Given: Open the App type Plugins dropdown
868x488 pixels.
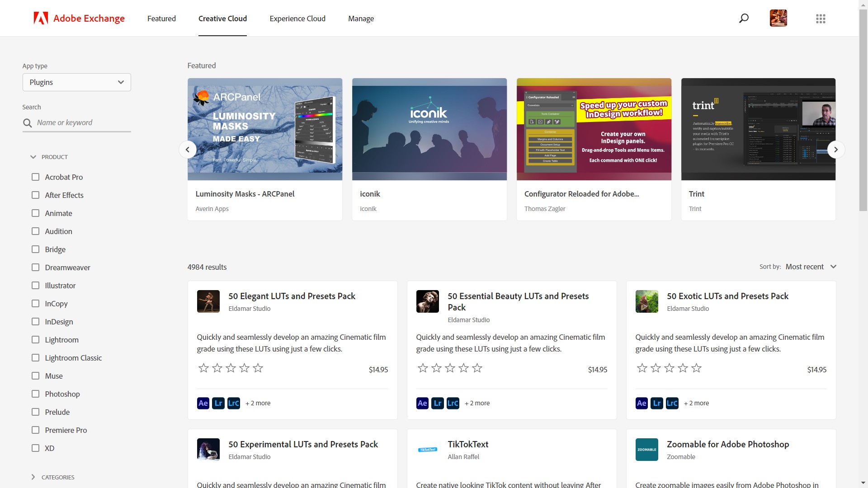Looking at the screenshot, I should pos(77,82).
